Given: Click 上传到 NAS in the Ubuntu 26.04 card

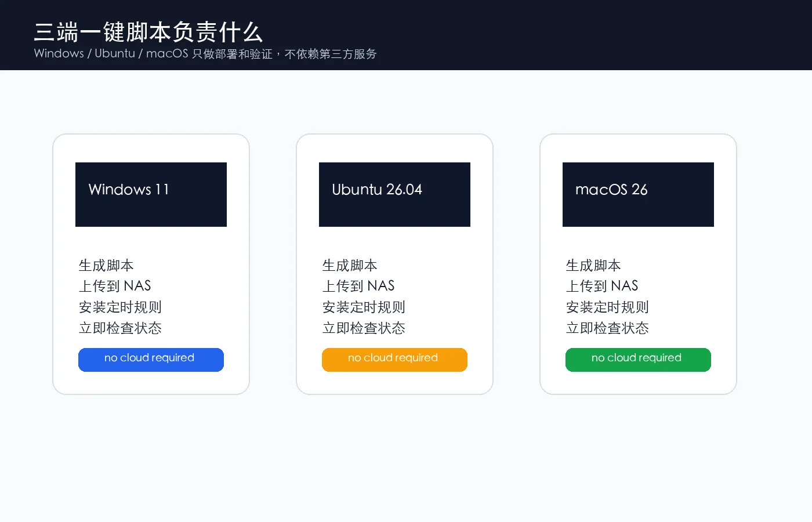Looking at the screenshot, I should click(358, 286).
